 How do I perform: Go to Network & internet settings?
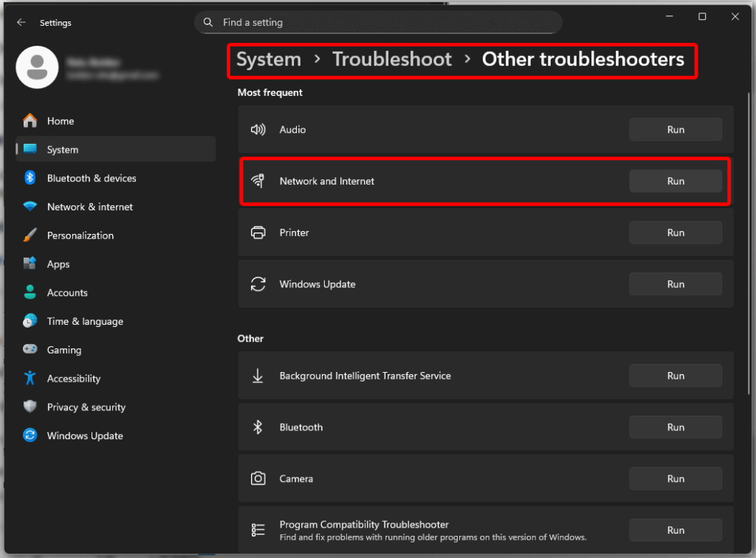[x=116, y=207]
